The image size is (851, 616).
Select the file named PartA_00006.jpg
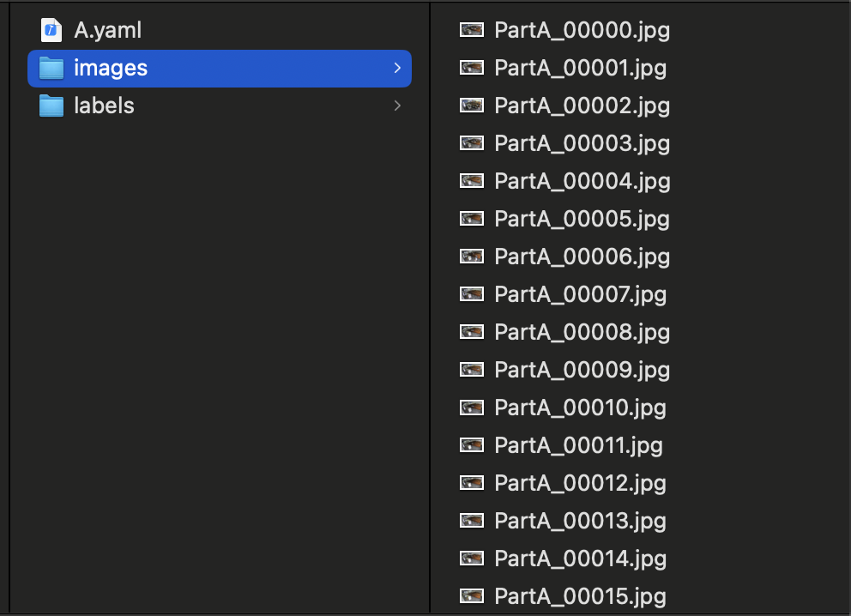(x=582, y=257)
